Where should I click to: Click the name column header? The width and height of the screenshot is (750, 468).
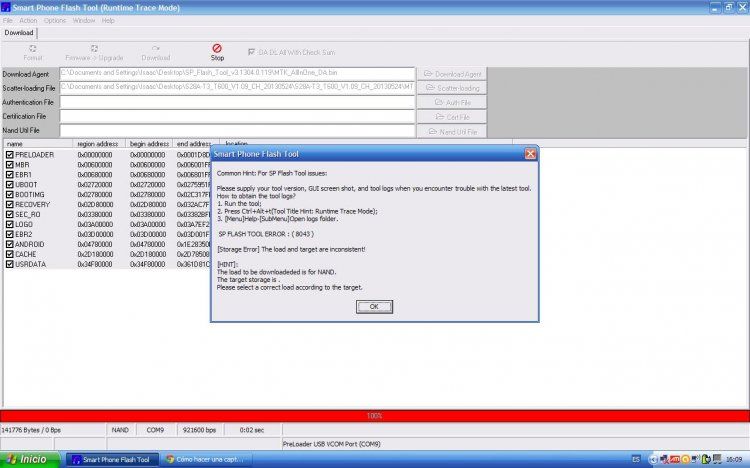[38, 144]
